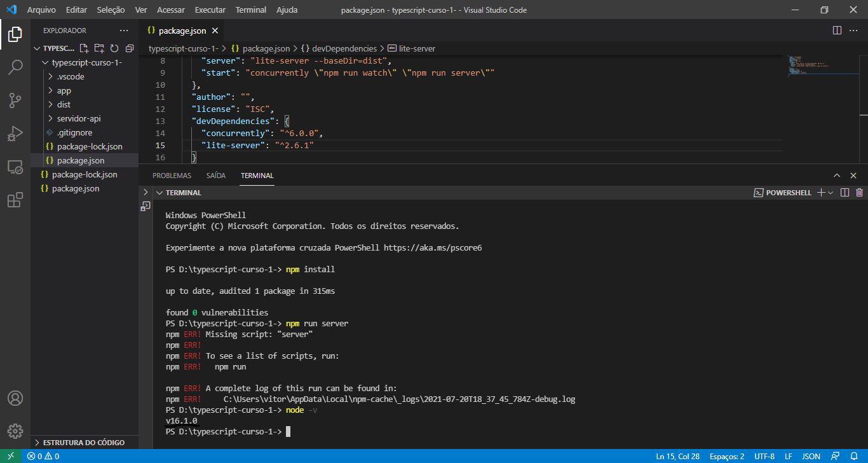Switch to the SAÍDA panel tab
868x463 pixels.
(x=216, y=176)
